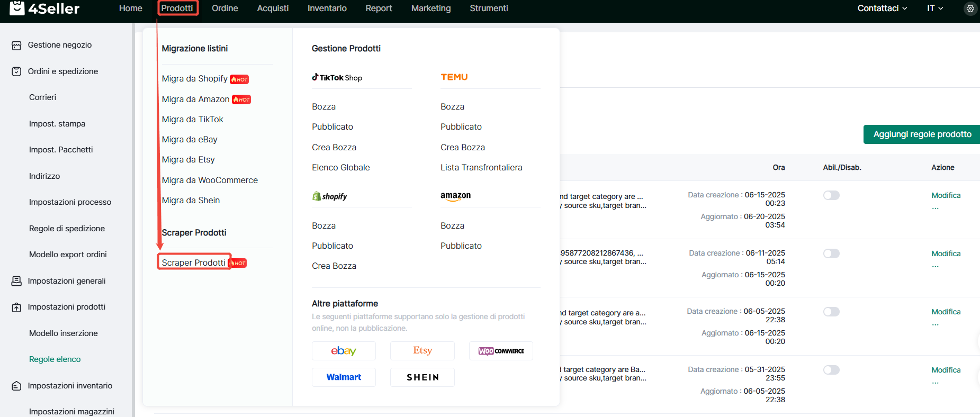
Task: Click the Ordini e spedizione icon
Action: tap(16, 71)
